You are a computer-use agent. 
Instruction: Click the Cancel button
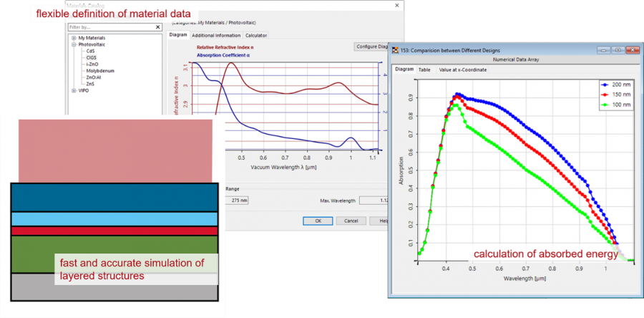pyautogui.click(x=351, y=221)
